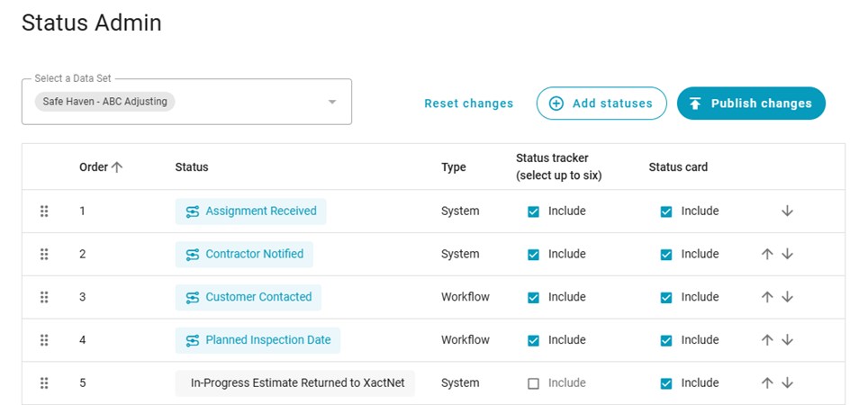
Task: Grab drag handle for row 5
Action: 44,383
